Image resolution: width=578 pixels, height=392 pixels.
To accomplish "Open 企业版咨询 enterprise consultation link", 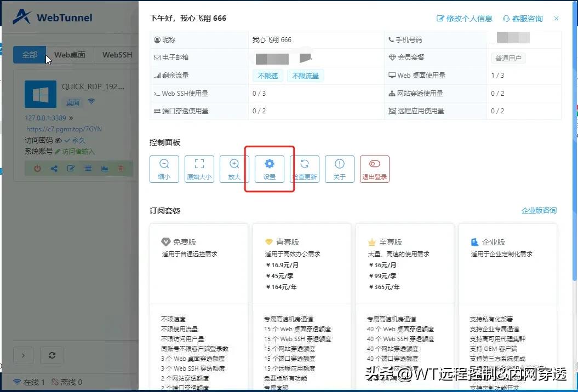I will coord(539,210).
